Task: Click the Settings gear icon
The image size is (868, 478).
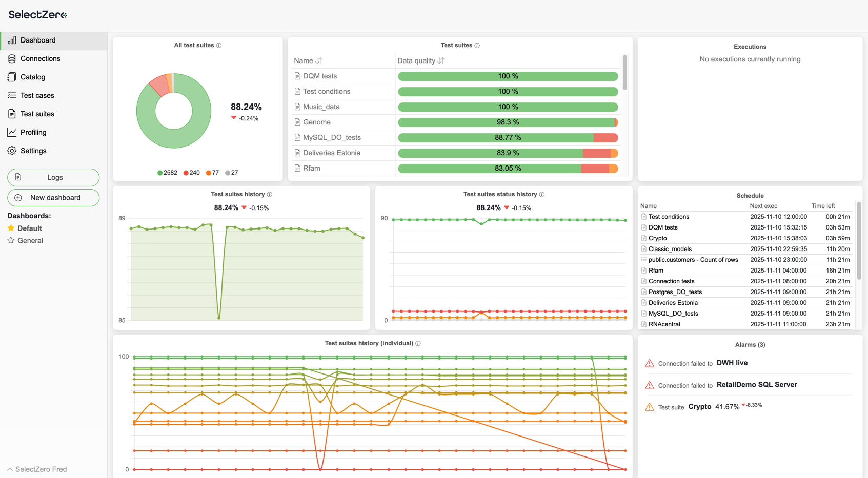Action: tap(12, 151)
